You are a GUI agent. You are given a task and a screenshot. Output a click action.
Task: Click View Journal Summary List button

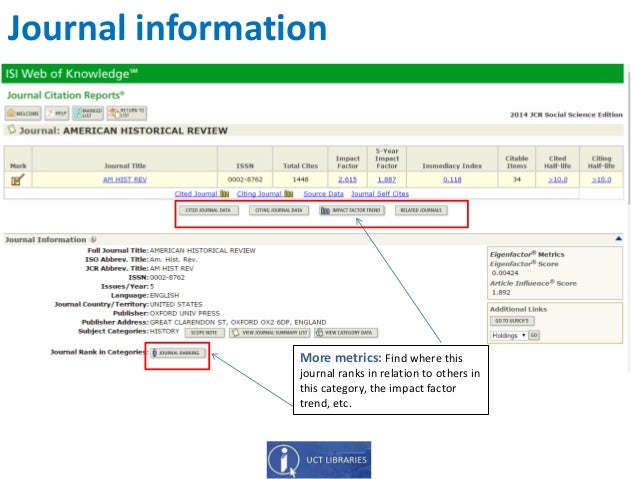point(269,333)
